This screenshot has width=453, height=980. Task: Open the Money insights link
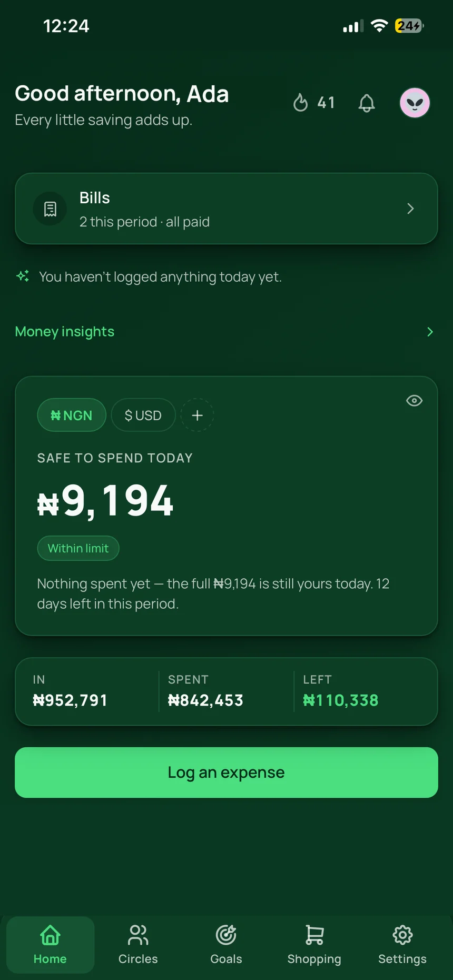[x=65, y=332]
